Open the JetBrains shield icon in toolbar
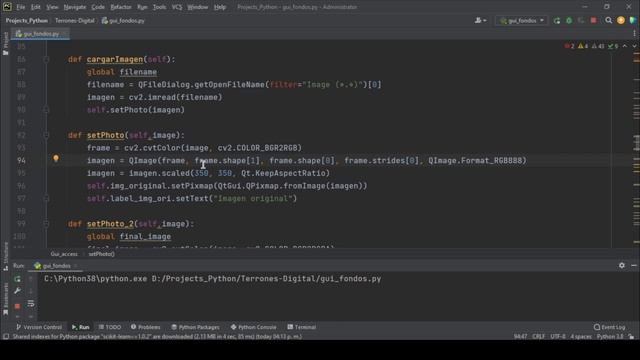Screen dimensions: 640x360 [633, 20]
